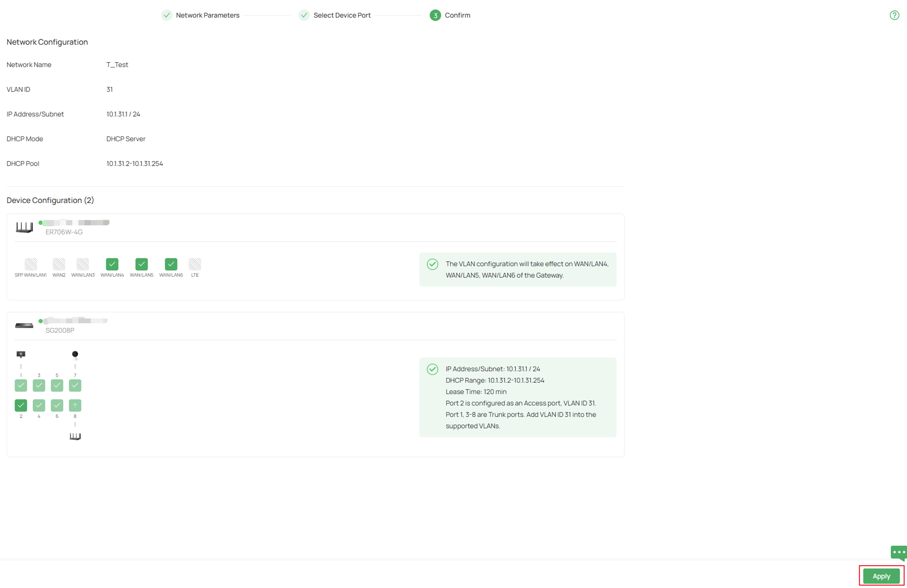
Task: Go back to Network Parameters step
Action: click(200, 15)
